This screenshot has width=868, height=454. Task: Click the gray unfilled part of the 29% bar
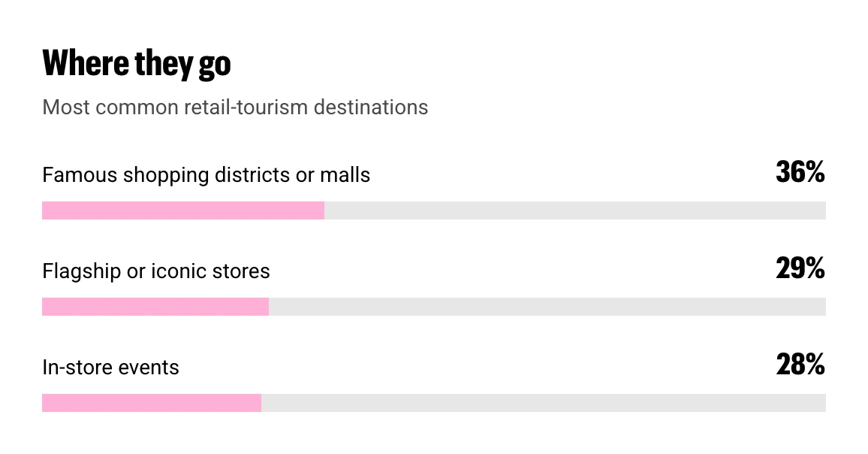pyautogui.click(x=547, y=307)
